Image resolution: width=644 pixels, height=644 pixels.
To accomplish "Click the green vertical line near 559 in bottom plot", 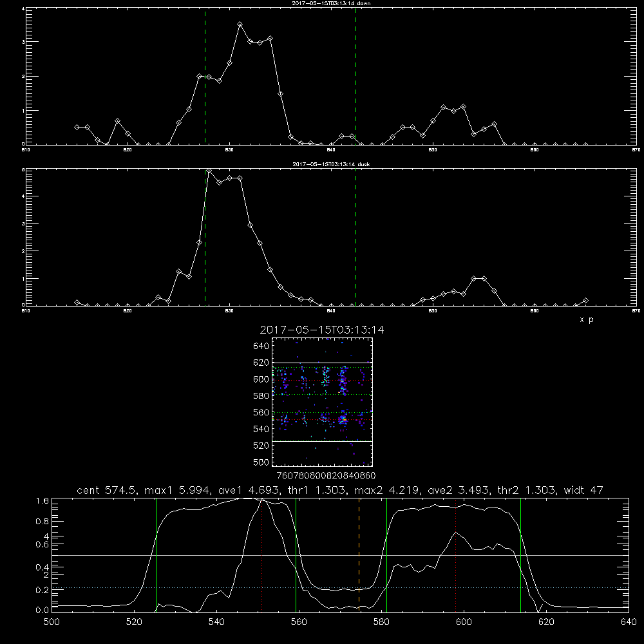I will (x=296, y=554).
